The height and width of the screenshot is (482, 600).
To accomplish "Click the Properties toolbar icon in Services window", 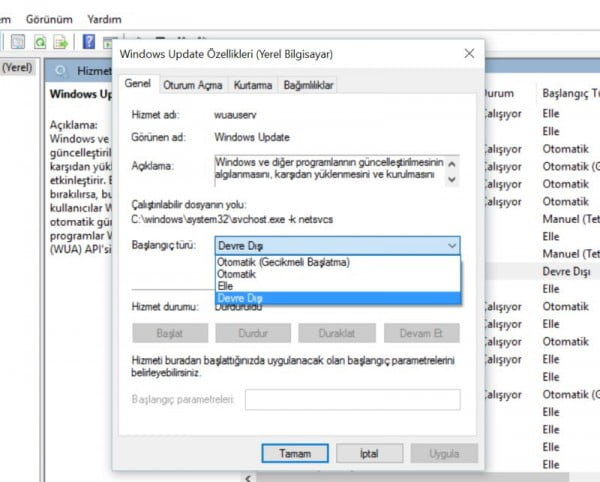I will point(18,42).
